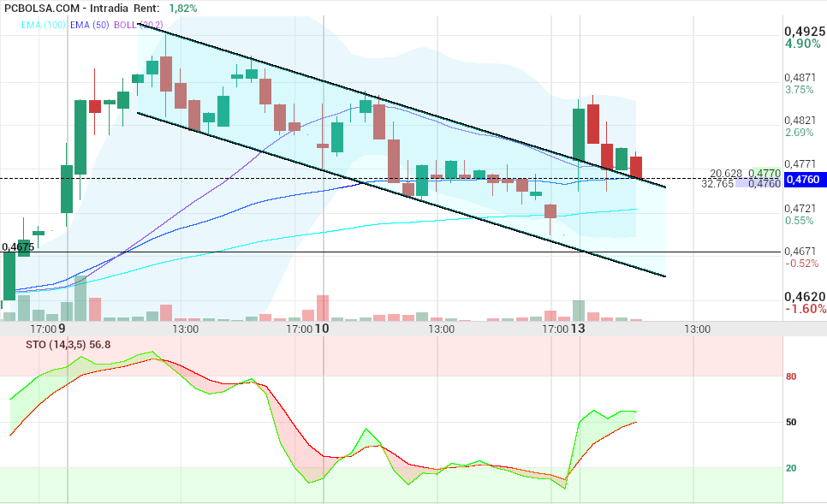This screenshot has height=504, width=827.
Task: Select the green 0,4770 order price box
Action: (765, 173)
